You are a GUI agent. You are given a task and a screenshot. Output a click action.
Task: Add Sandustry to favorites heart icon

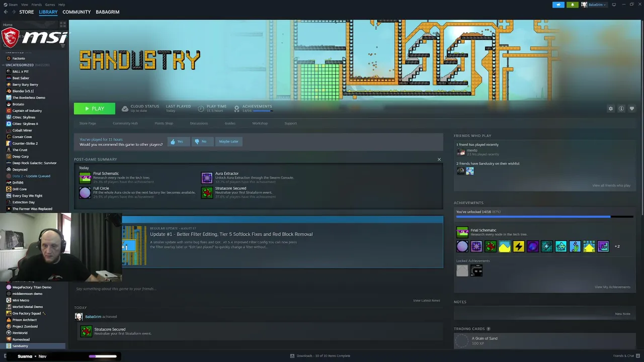click(x=632, y=109)
